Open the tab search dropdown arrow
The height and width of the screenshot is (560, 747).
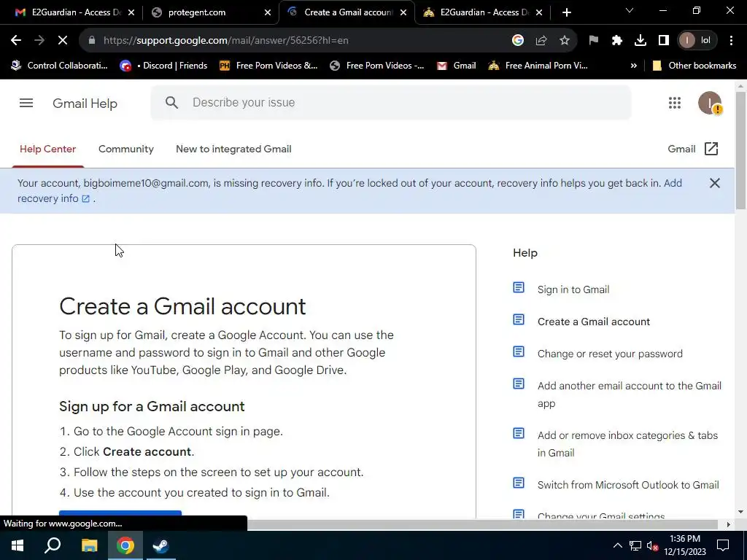[x=630, y=10]
